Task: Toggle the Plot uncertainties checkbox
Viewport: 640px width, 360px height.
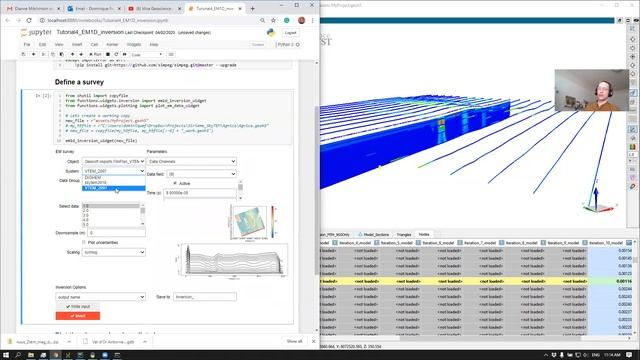Action: coord(84,242)
